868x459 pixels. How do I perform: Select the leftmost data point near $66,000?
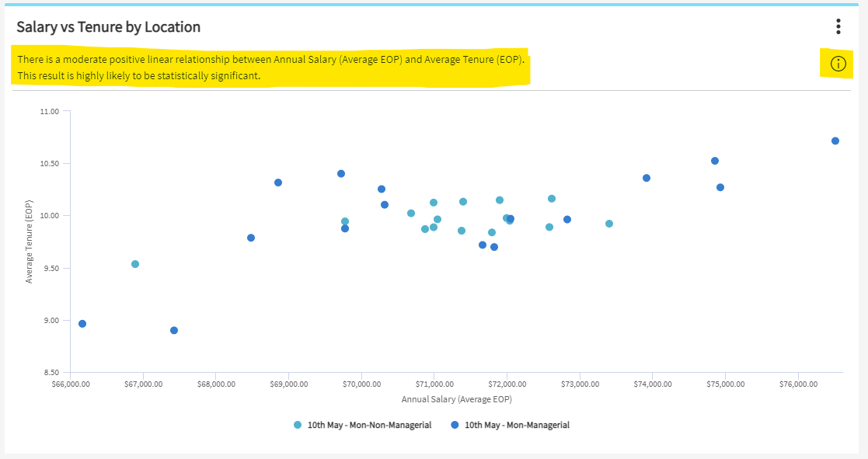[x=82, y=324]
